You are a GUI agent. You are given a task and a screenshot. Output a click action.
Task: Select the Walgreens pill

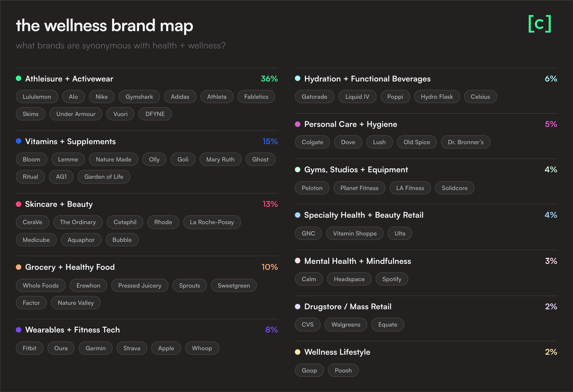click(346, 325)
